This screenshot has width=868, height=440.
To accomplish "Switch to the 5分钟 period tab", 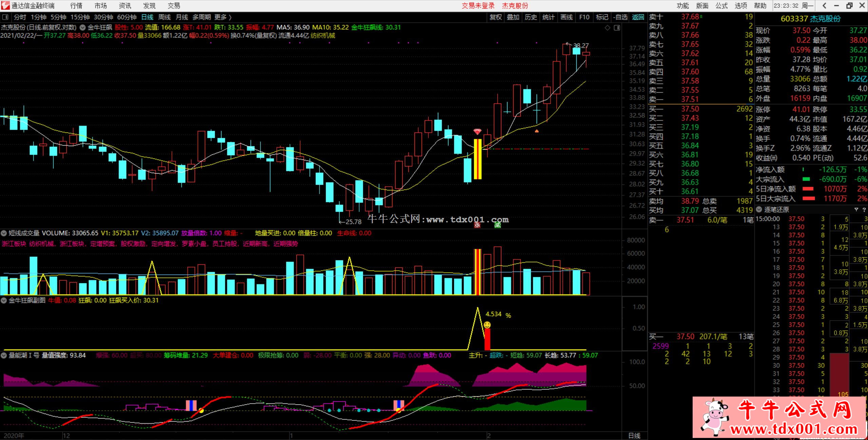I will [58, 17].
